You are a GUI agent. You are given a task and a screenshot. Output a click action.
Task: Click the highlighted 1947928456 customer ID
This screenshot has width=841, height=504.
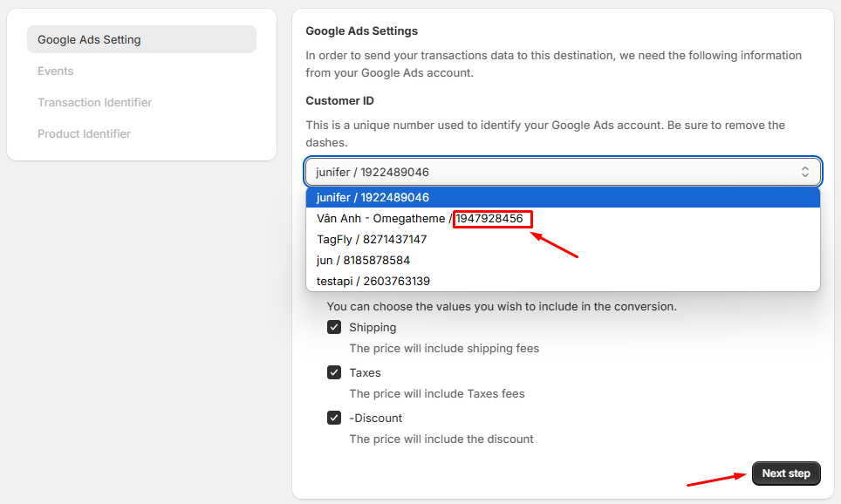489,219
